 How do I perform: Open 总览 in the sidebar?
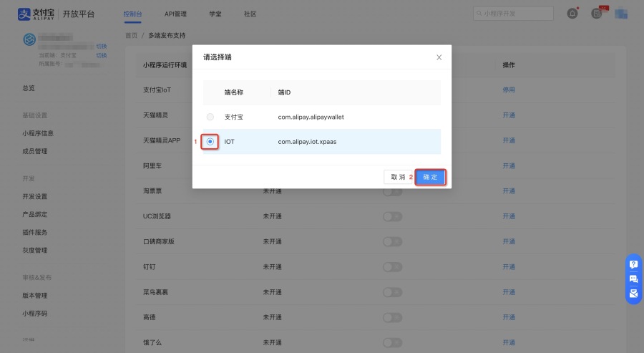29,88
